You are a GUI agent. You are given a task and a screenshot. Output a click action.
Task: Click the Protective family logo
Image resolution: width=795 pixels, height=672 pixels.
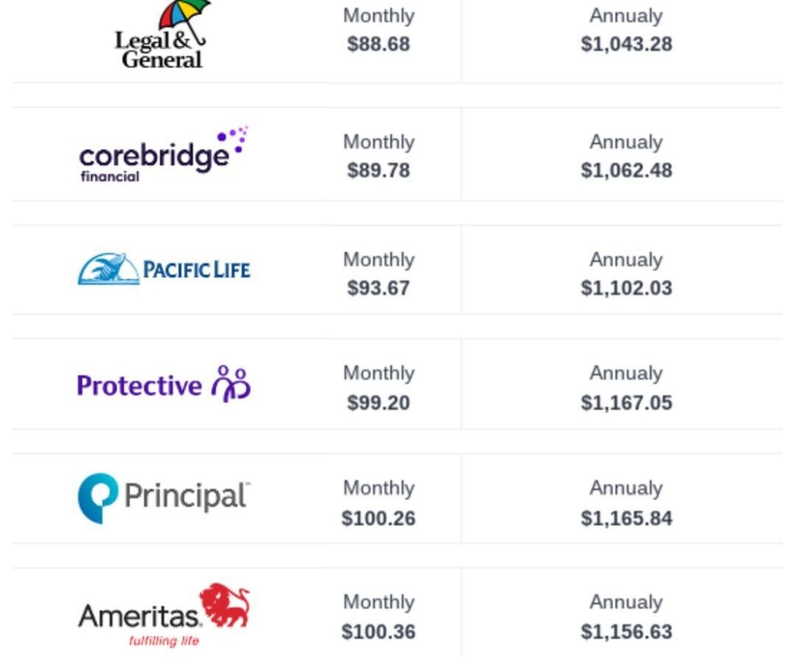pyautogui.click(x=163, y=384)
